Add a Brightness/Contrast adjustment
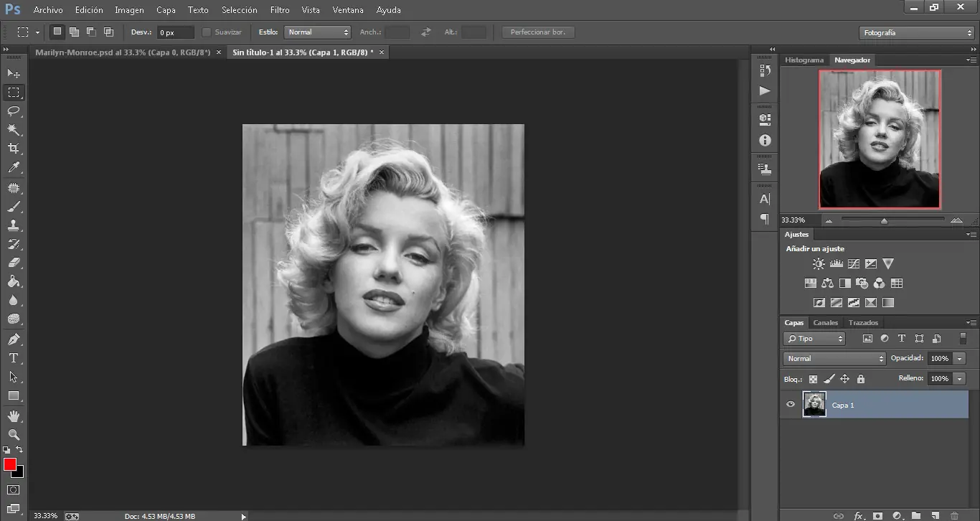 pyautogui.click(x=819, y=264)
